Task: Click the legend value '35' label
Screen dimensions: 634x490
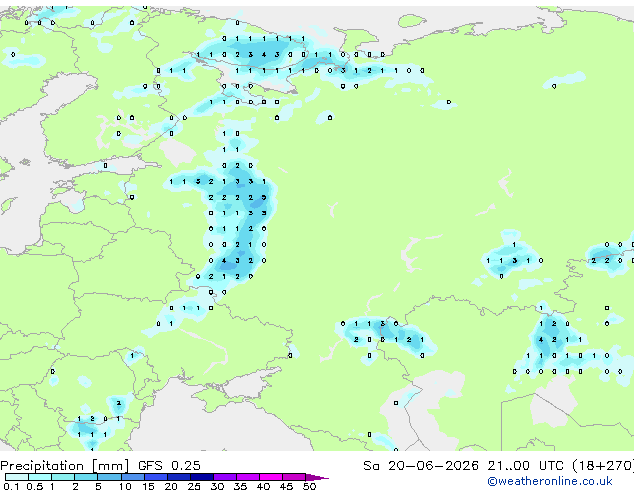Action: coord(240,486)
